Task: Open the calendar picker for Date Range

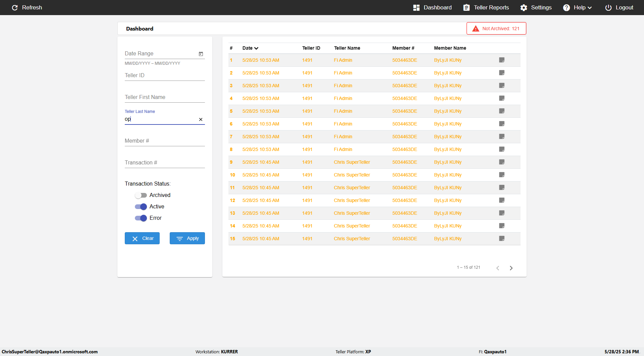Action: pyautogui.click(x=201, y=54)
